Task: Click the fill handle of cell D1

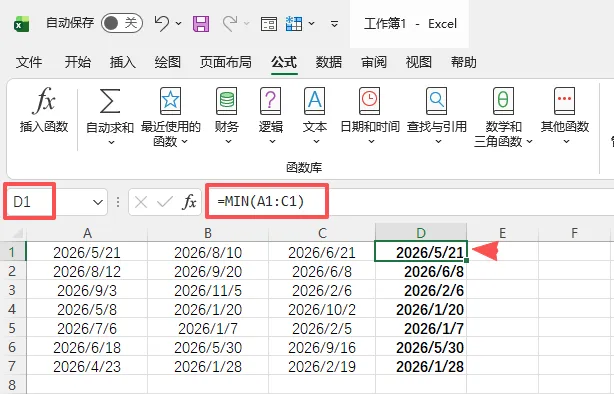Action: click(466, 261)
